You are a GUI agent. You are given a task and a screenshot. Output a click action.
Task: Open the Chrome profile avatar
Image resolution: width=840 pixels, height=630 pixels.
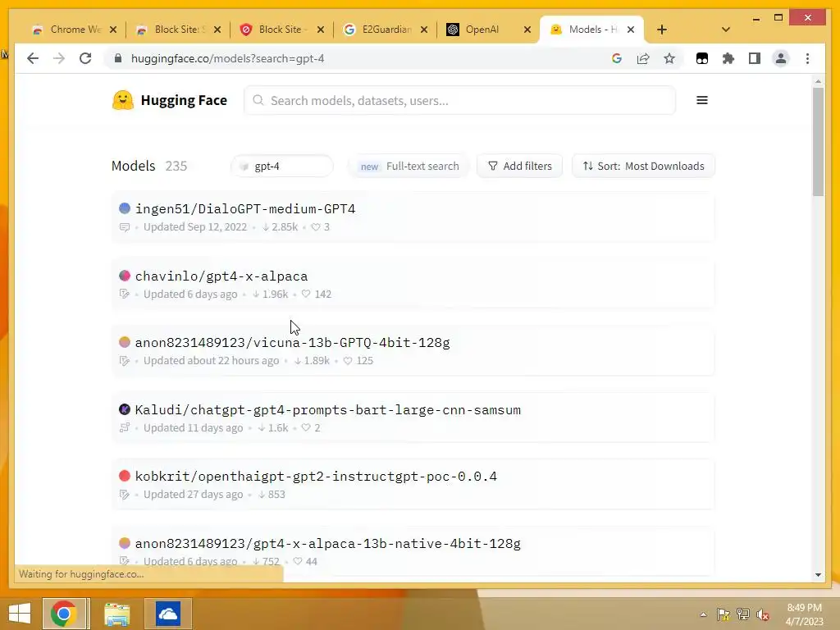click(x=781, y=58)
